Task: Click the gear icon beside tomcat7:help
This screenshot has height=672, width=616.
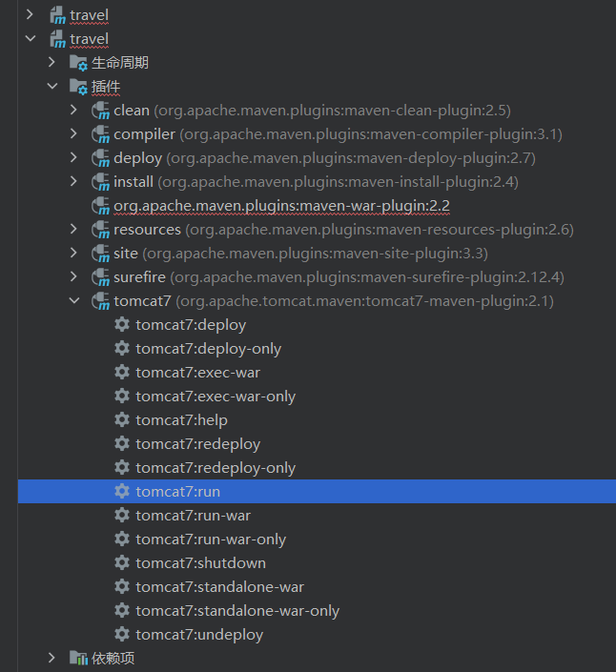Action: click(122, 420)
